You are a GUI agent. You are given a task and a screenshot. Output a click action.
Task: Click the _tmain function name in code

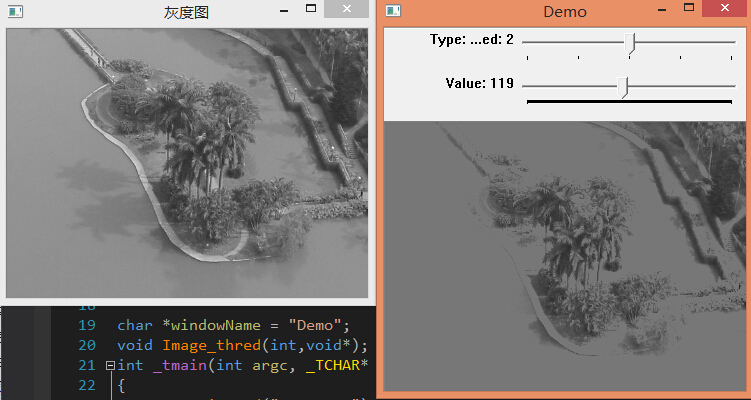pyautogui.click(x=180, y=366)
